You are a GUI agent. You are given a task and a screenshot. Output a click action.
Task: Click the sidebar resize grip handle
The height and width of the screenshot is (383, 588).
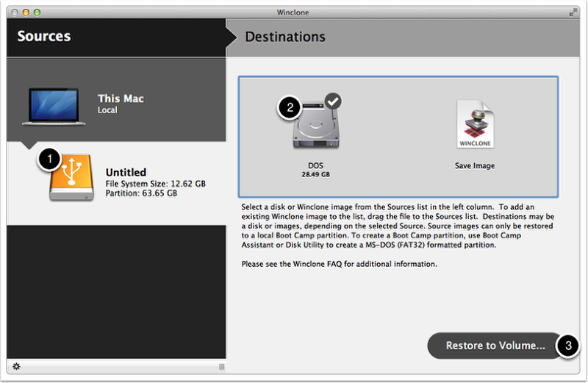[x=221, y=366]
